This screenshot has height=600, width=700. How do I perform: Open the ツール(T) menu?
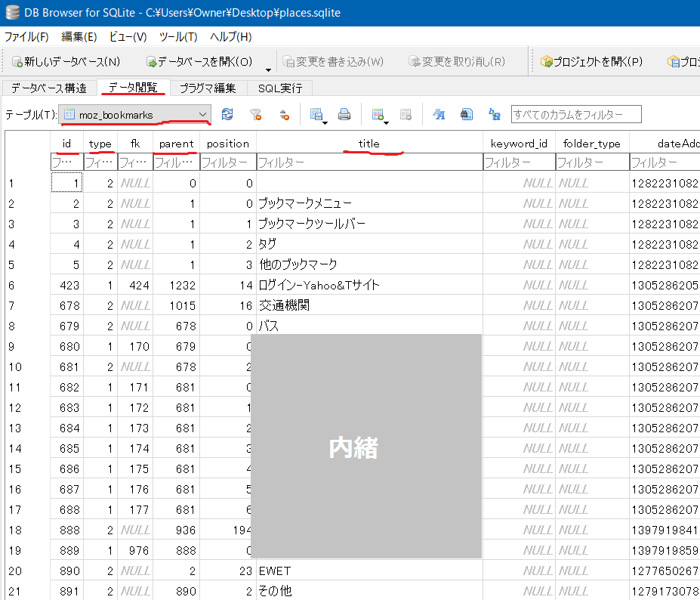tap(178, 36)
